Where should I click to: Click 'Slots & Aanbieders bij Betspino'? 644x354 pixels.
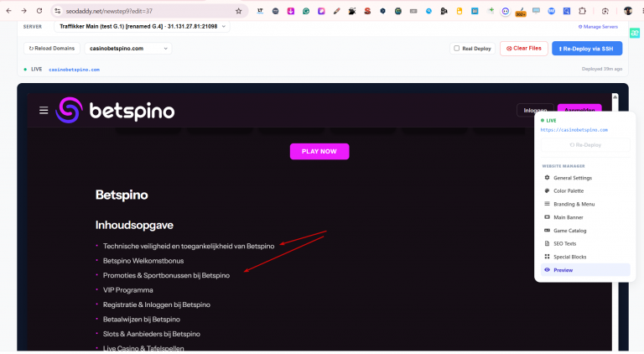(x=152, y=334)
